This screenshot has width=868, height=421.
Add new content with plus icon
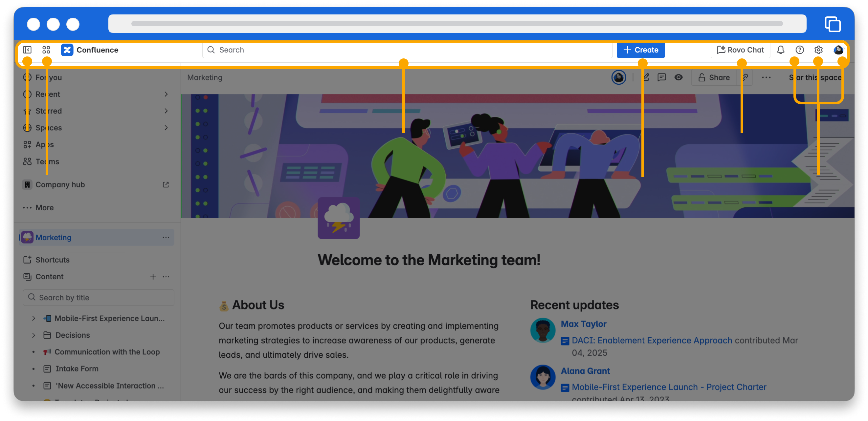coord(153,277)
